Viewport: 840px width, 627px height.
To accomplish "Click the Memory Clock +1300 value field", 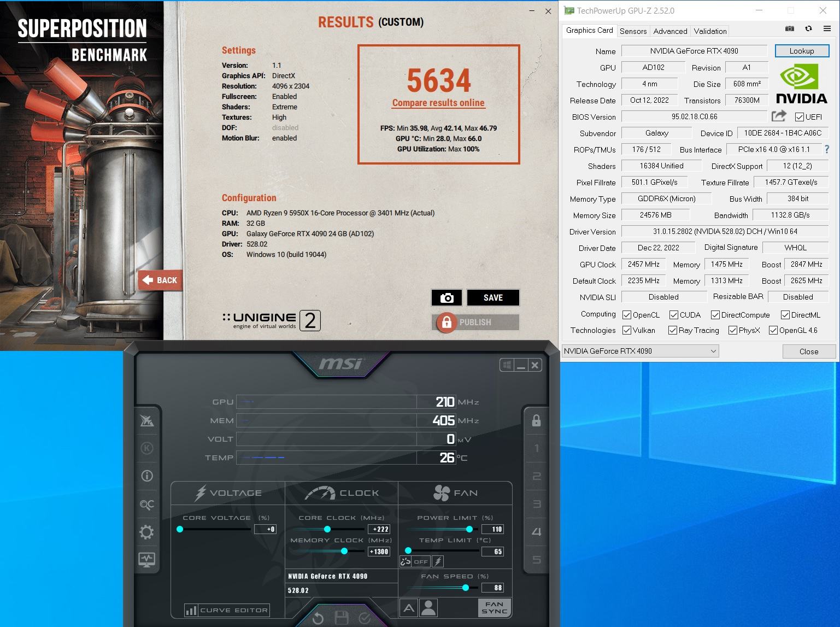I will coord(379,552).
